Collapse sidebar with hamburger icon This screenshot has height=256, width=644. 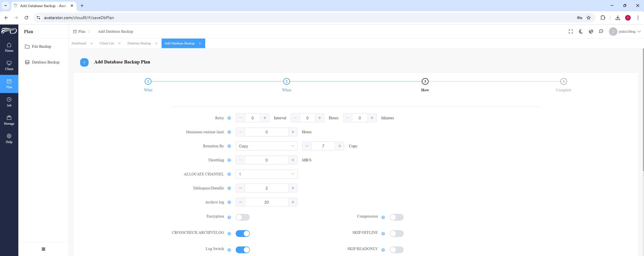click(x=43, y=249)
